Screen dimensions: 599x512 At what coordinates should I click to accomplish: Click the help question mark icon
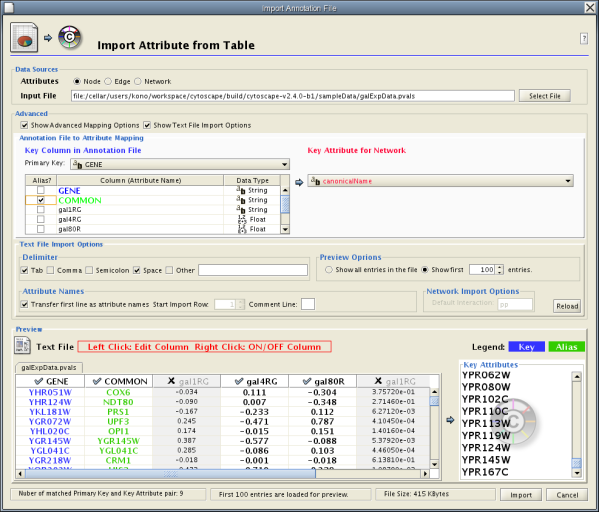tap(584, 39)
